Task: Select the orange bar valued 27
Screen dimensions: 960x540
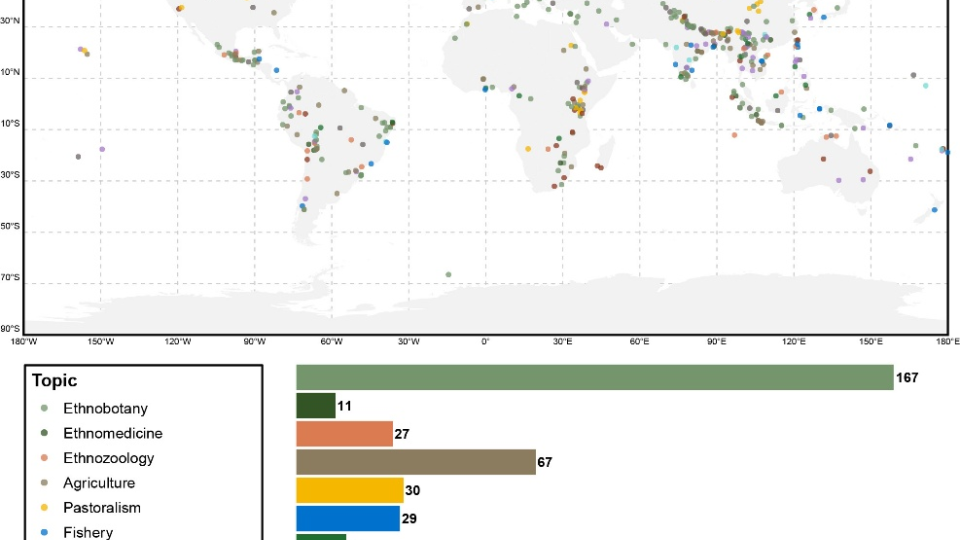Action: (344, 434)
